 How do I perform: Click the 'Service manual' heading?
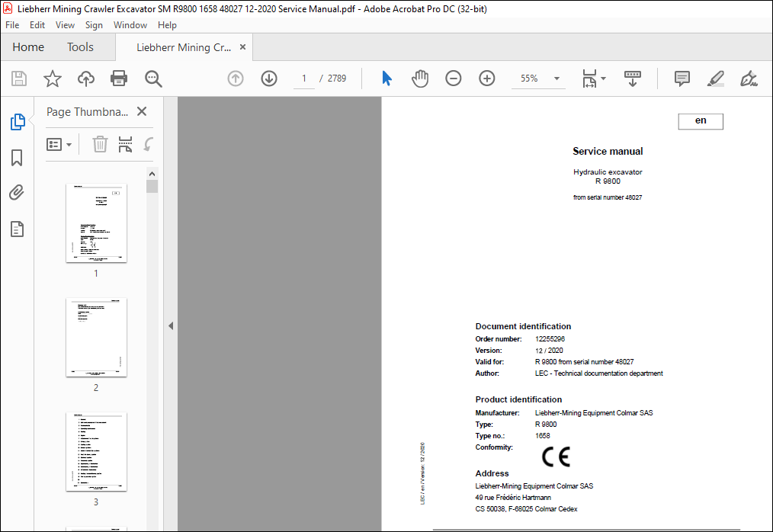click(x=608, y=152)
